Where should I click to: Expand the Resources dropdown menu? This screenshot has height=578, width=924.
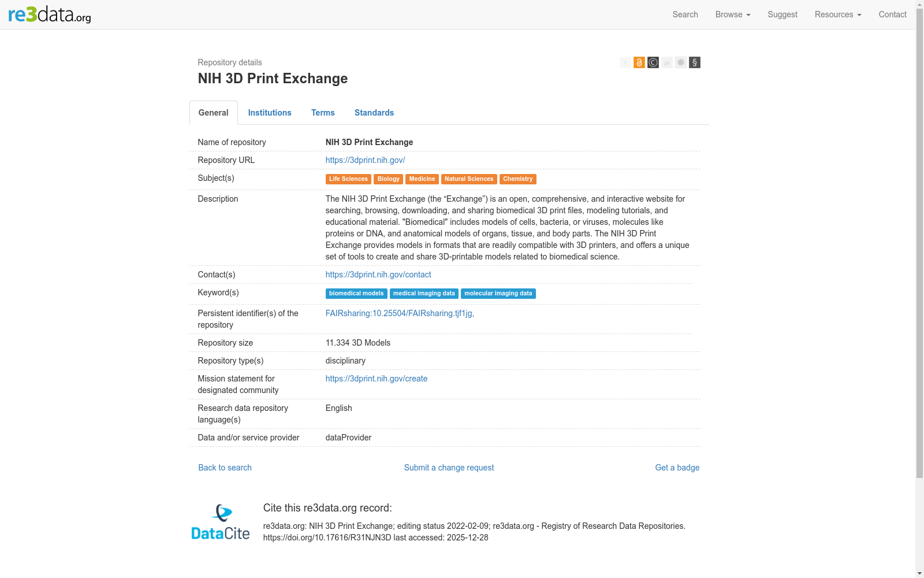838,14
